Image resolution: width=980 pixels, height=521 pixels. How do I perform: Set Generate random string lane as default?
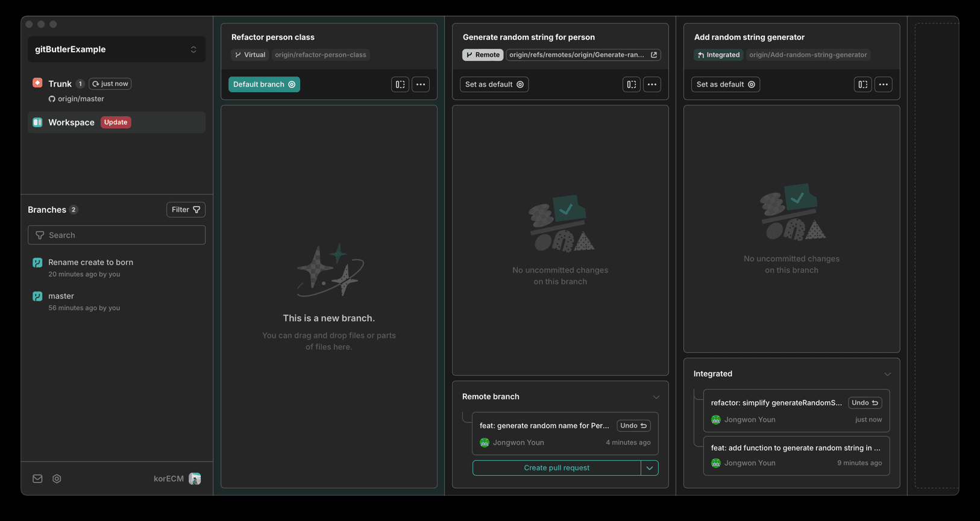(494, 84)
